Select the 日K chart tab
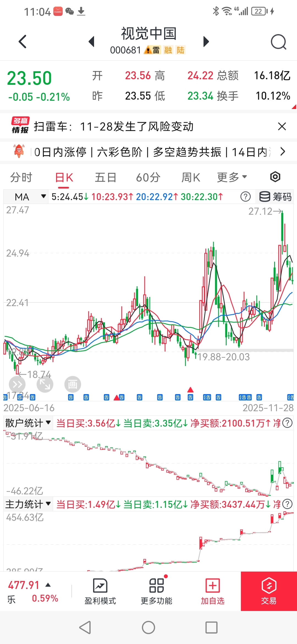Viewport: 297px width, 644px height. click(64, 178)
